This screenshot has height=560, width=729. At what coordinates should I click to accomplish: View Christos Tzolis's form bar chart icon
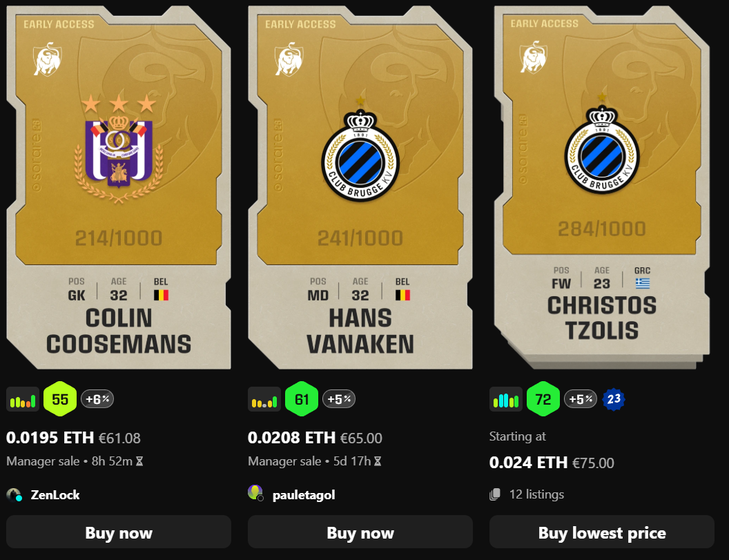click(x=506, y=399)
